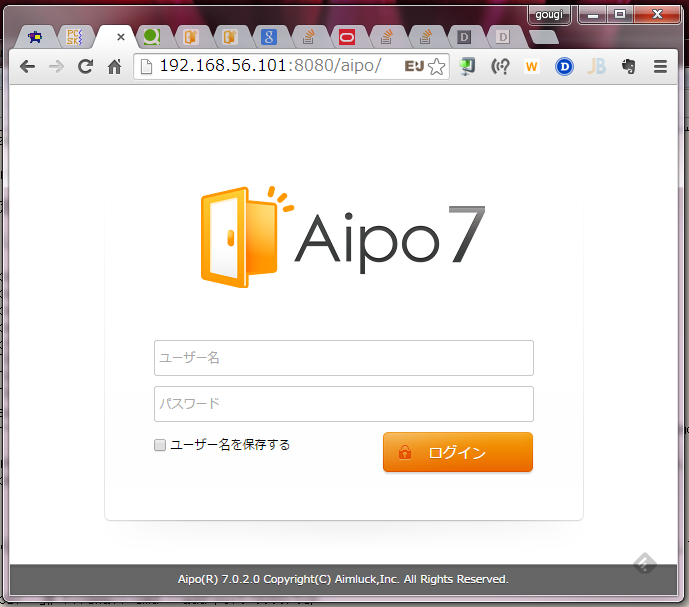Open a new tab with the blank tab button

tap(544, 37)
